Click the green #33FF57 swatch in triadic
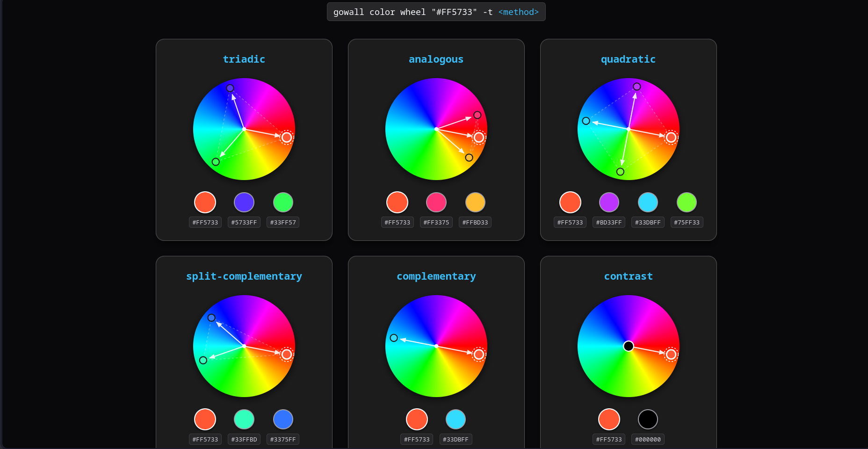Image resolution: width=868 pixels, height=449 pixels. (x=283, y=203)
